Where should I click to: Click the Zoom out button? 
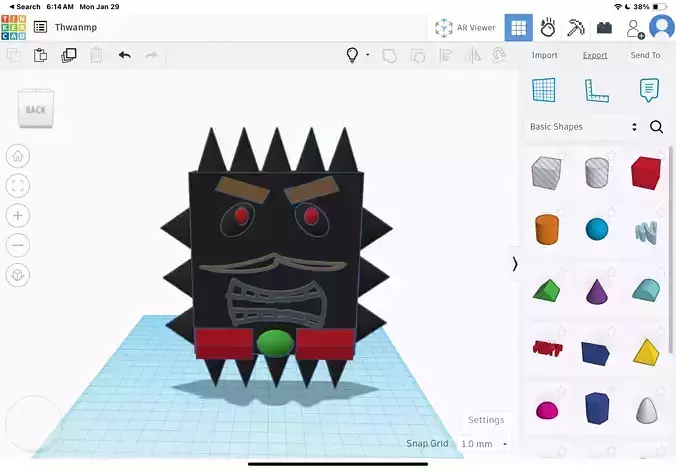(x=18, y=245)
